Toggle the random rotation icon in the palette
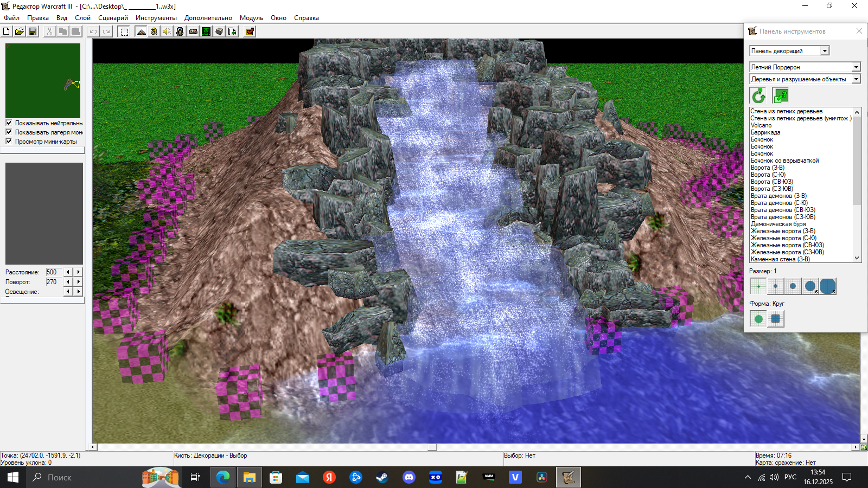 coord(758,96)
